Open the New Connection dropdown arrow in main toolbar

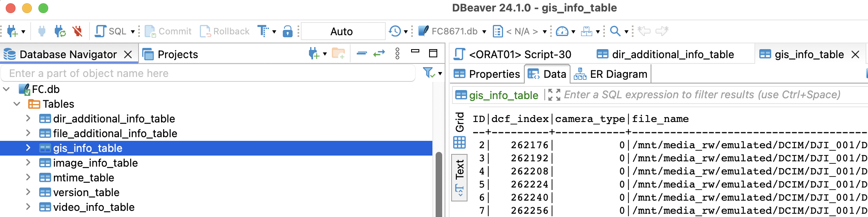(x=23, y=32)
